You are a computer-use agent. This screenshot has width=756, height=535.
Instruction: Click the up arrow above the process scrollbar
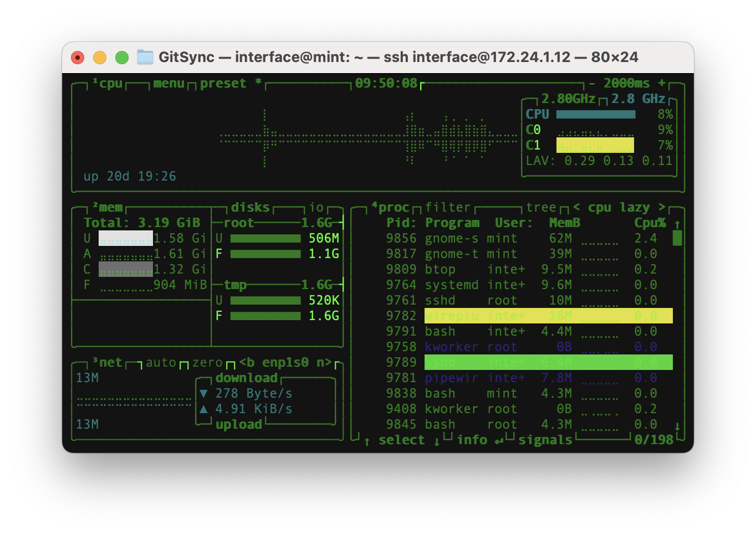(x=677, y=224)
